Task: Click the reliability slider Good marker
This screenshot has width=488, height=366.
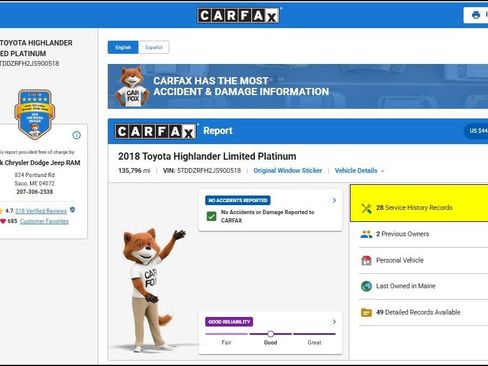Action: (271, 334)
